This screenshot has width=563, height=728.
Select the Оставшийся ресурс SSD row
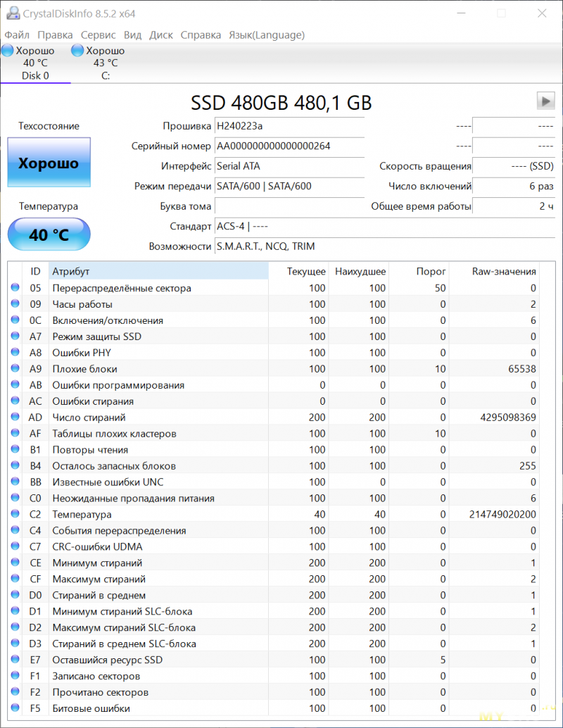pos(274,659)
